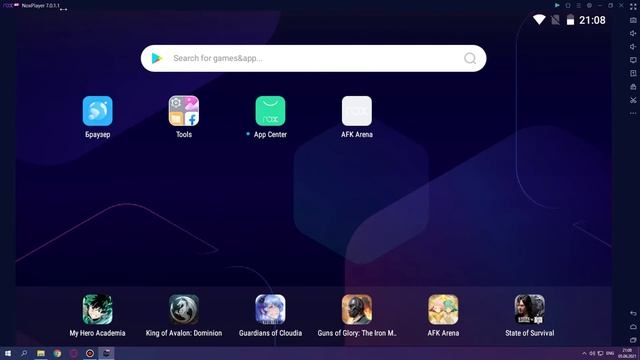Open Windows taskbar search magnifier
The height and width of the screenshot is (360, 640).
click(24, 353)
